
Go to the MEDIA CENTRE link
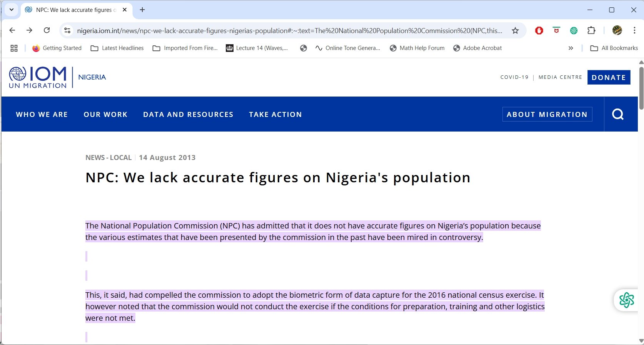click(x=560, y=77)
